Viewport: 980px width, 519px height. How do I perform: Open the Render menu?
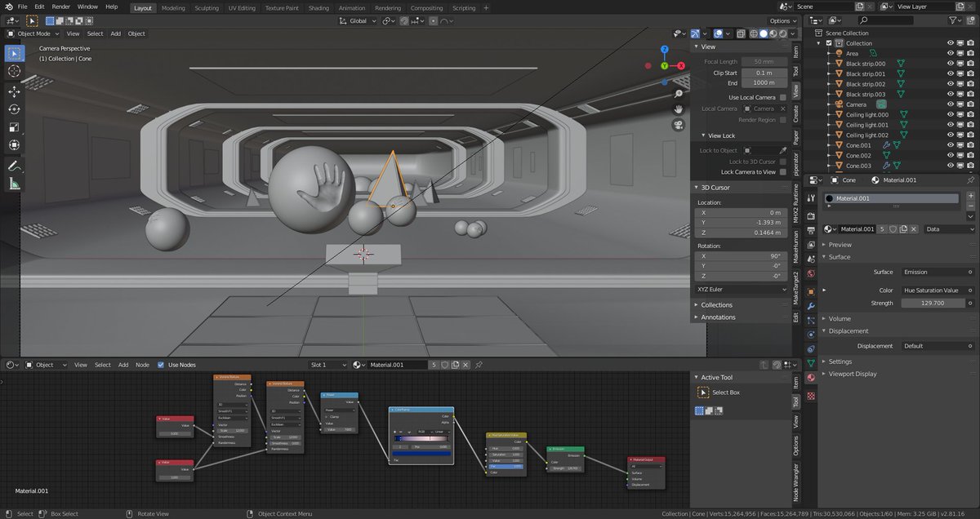tap(61, 7)
